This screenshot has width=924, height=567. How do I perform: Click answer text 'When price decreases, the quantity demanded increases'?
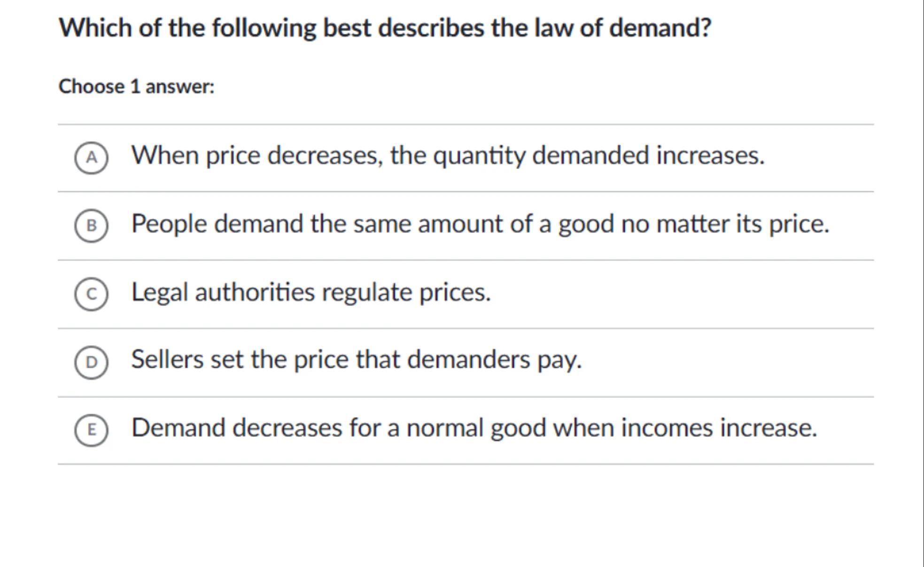(x=448, y=155)
